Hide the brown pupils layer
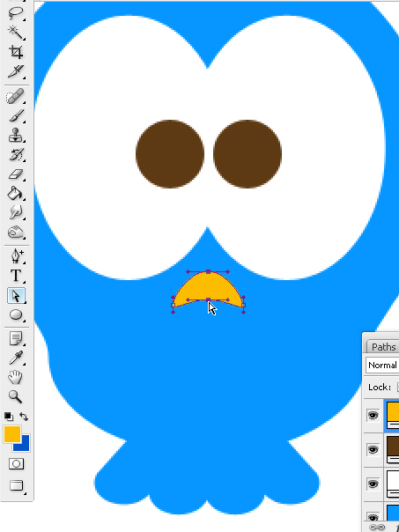 coord(373,450)
